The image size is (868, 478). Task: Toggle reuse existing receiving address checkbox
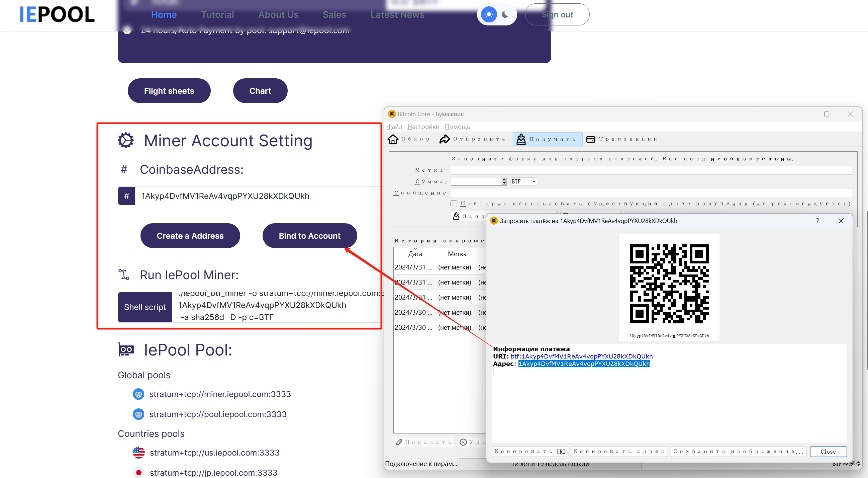(454, 204)
